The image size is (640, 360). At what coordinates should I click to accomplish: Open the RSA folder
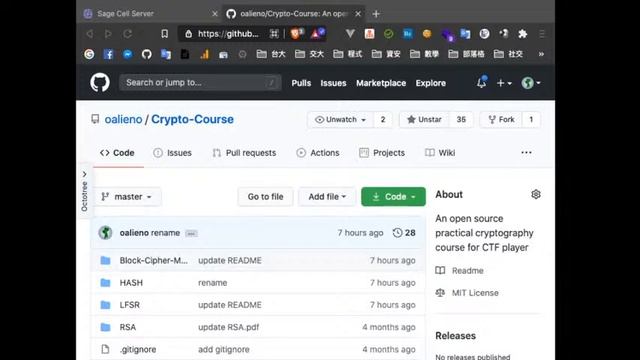point(128,327)
